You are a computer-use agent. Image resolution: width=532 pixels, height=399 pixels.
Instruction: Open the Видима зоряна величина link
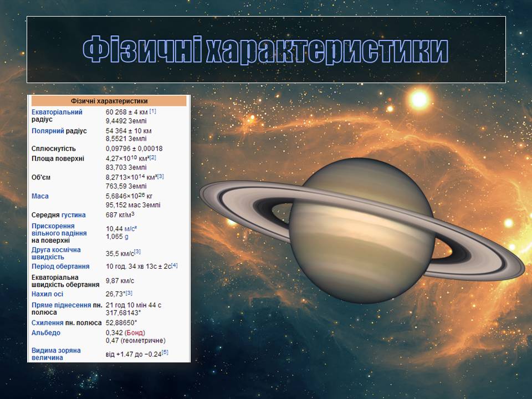click(x=56, y=354)
